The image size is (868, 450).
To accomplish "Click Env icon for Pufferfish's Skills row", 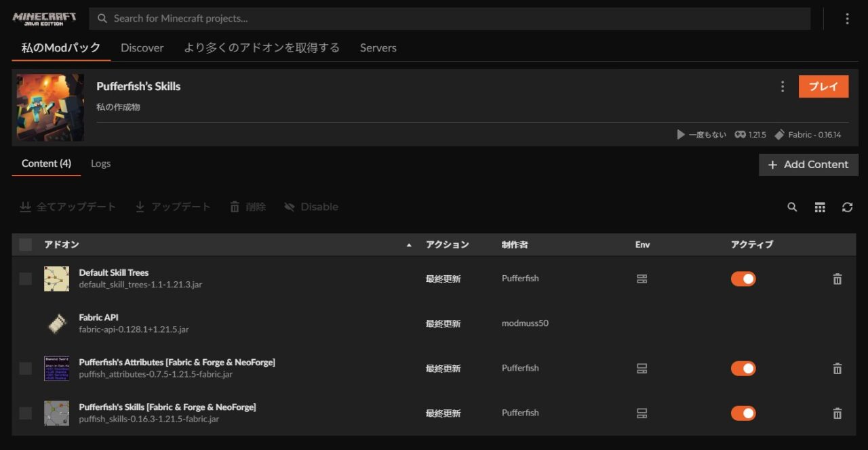I will [x=642, y=413].
